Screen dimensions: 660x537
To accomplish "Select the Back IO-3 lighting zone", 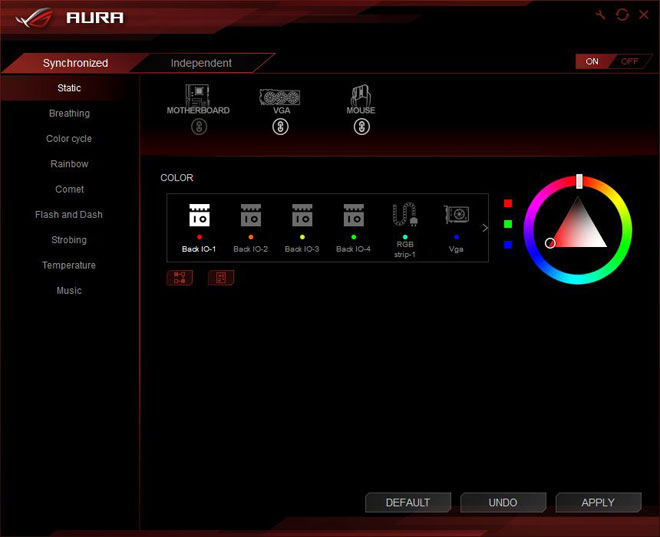I will tap(302, 228).
